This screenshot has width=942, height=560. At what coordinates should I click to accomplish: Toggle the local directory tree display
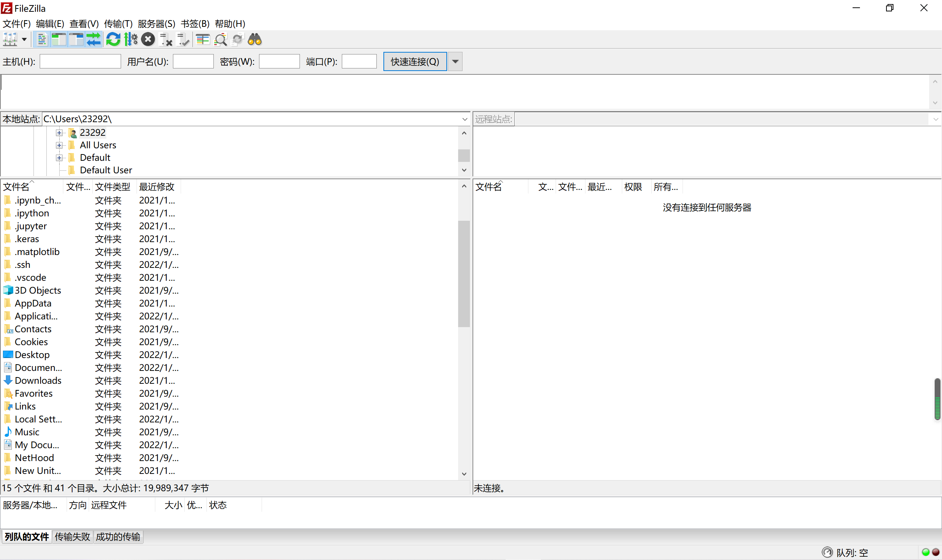[x=59, y=39]
